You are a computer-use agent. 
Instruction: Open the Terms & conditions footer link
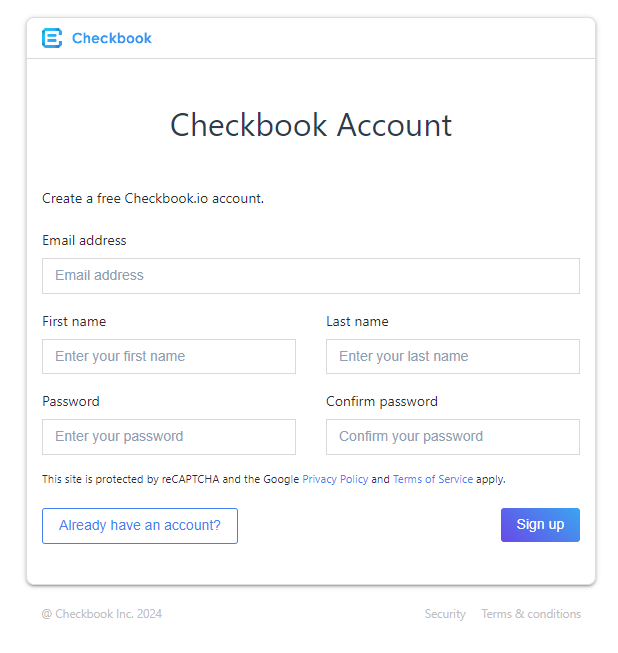tap(531, 614)
